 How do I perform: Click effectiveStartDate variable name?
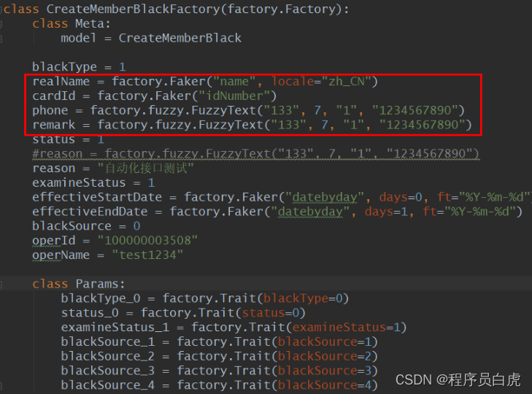click(x=97, y=197)
